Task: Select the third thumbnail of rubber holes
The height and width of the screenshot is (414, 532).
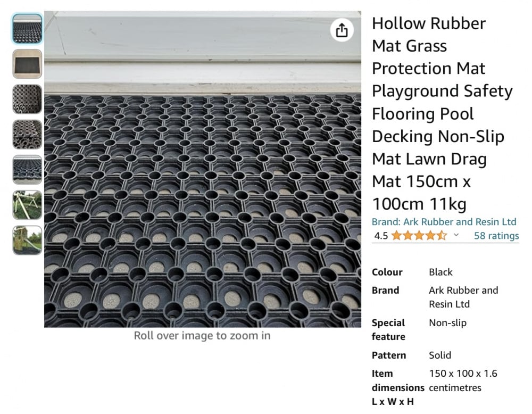Action: [27, 100]
